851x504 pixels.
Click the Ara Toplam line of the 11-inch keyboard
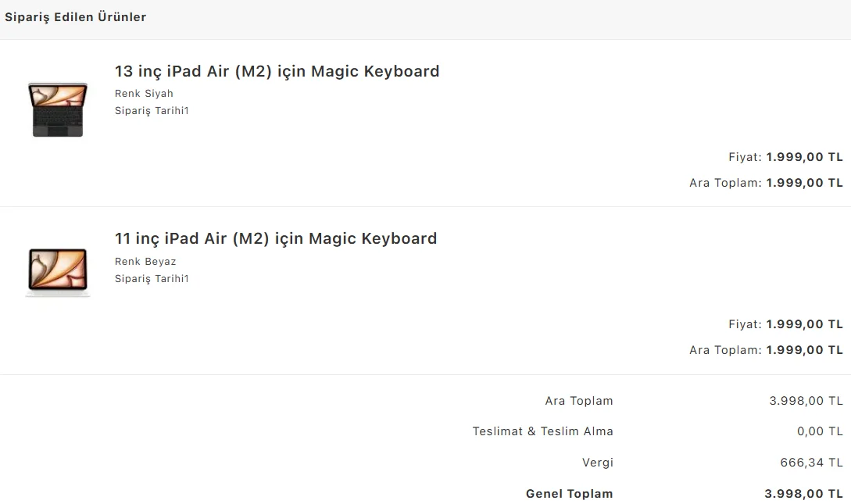tap(766, 350)
